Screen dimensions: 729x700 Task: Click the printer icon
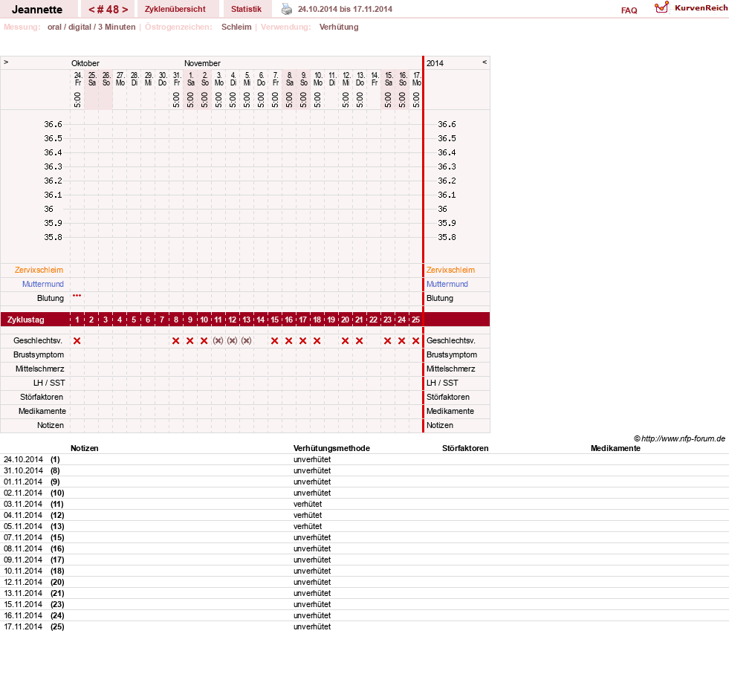point(287,9)
